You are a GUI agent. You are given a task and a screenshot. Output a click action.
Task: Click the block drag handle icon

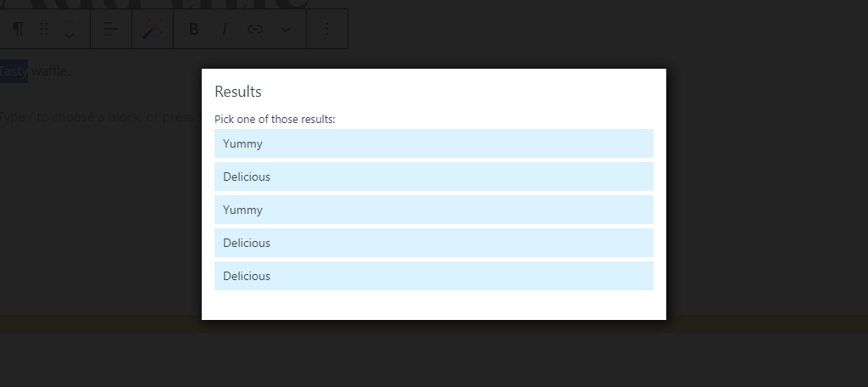pos(44,29)
